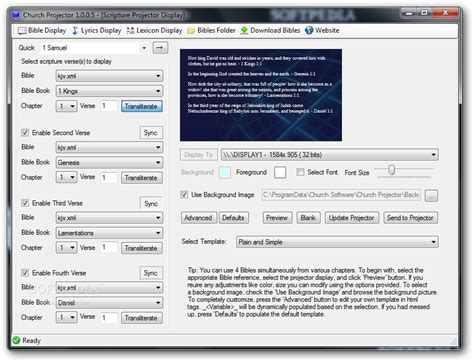This screenshot has width=474, height=362.
Task: Toggle Use Background Image checkbox
Action: 184,195
